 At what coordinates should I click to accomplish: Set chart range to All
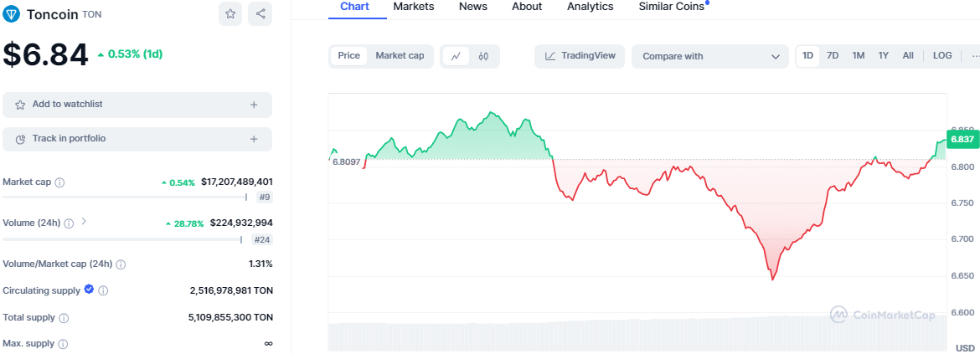(x=908, y=55)
